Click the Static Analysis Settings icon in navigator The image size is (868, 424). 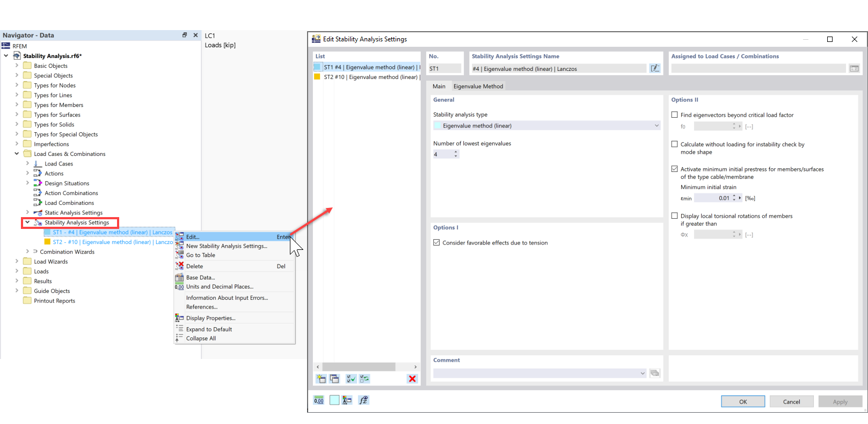(38, 212)
